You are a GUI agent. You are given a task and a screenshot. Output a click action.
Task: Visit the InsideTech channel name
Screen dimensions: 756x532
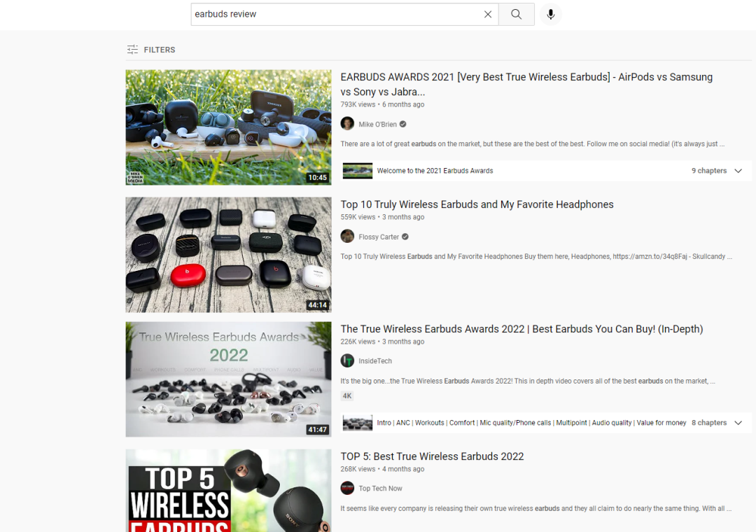tap(375, 361)
